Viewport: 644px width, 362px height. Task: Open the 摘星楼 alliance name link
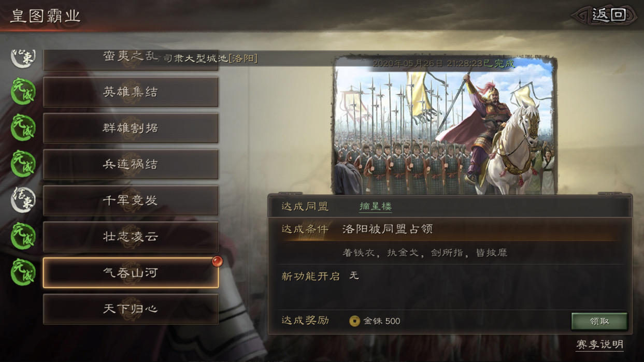pyautogui.click(x=376, y=206)
